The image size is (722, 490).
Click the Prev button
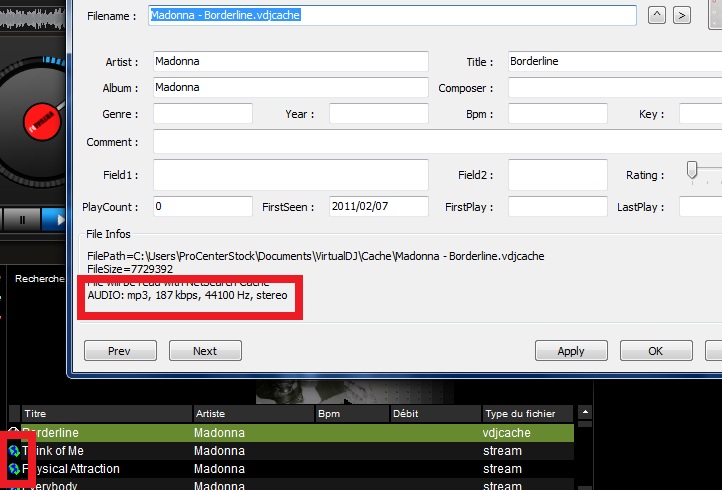(x=120, y=351)
